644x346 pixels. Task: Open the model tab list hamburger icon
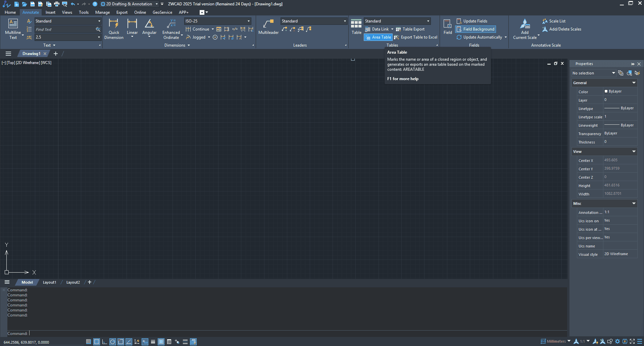(7, 282)
